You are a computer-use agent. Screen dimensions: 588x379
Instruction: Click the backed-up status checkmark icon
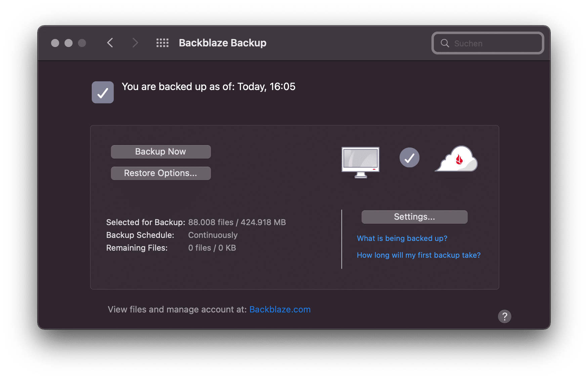(x=102, y=92)
